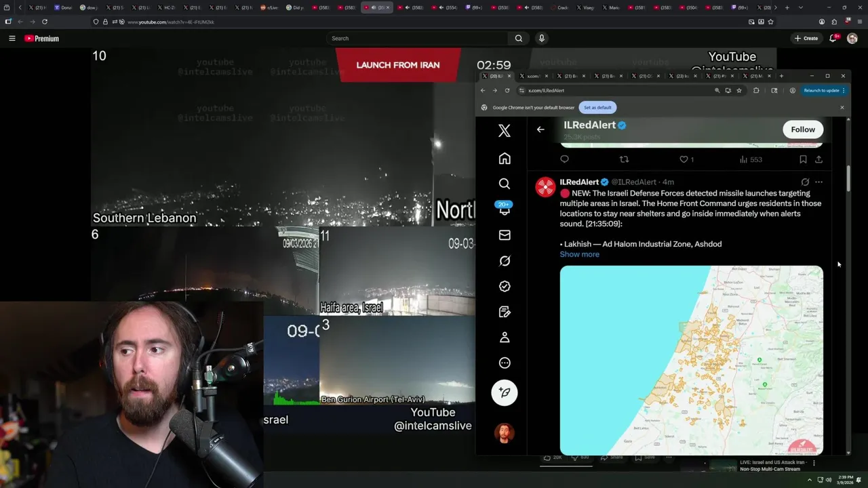Go back with arrow beside ILRedAlert header
Viewport: 868px width, 488px height.
click(540, 129)
